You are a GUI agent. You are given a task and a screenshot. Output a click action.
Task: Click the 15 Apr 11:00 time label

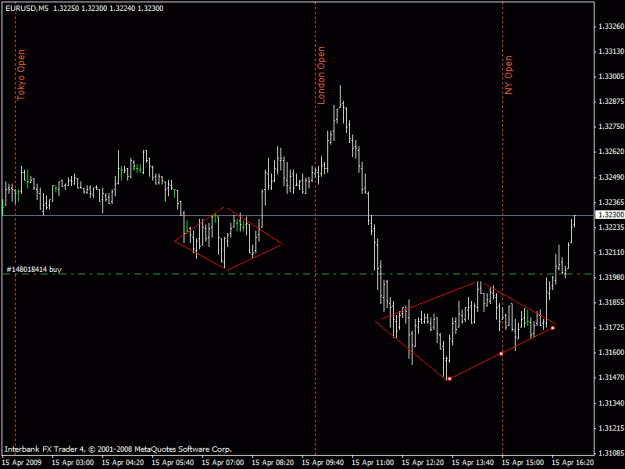tap(373, 463)
